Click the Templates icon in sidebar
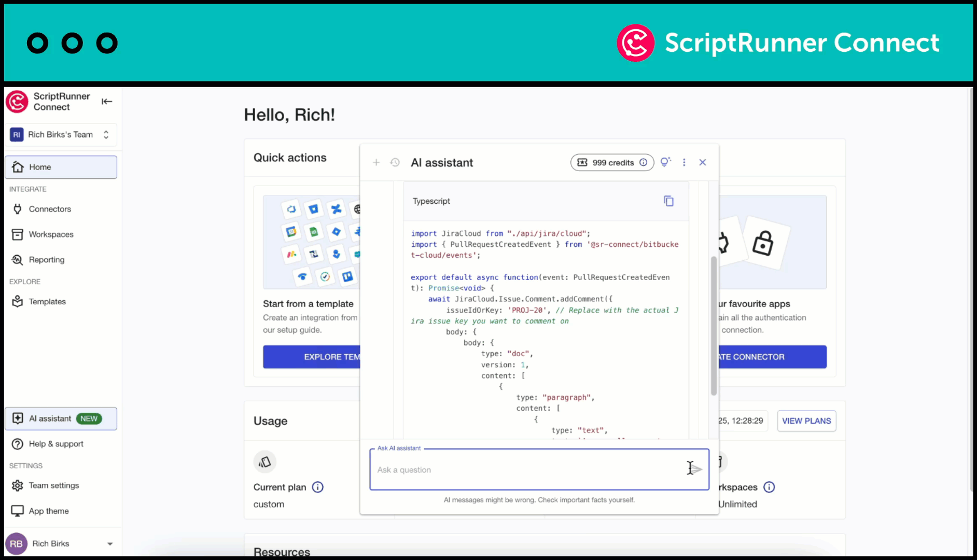977x560 pixels. (18, 302)
